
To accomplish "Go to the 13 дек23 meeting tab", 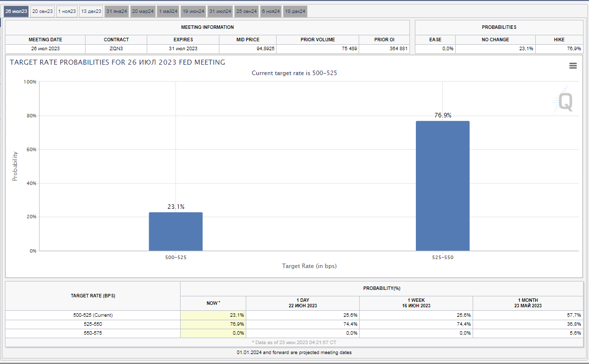I will point(91,11).
